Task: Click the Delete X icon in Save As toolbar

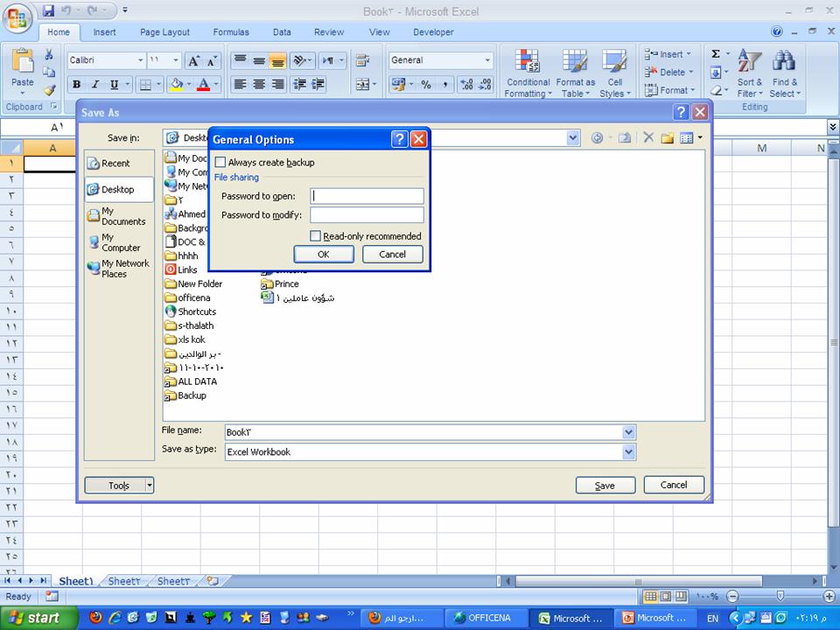Action: click(648, 137)
